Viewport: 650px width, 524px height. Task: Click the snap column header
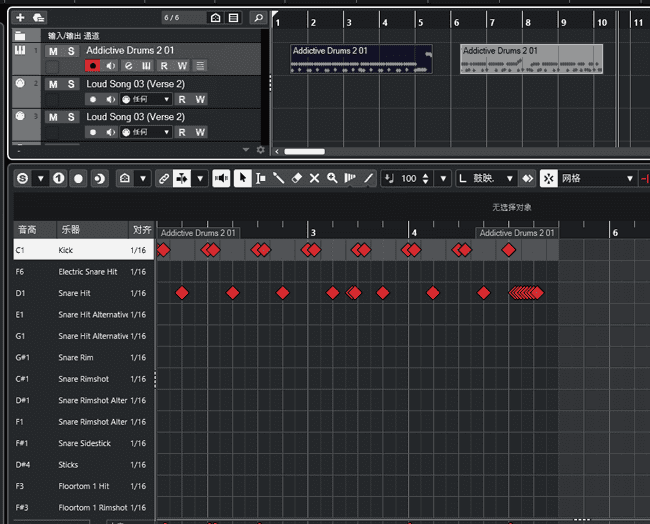pyautogui.click(x=142, y=229)
